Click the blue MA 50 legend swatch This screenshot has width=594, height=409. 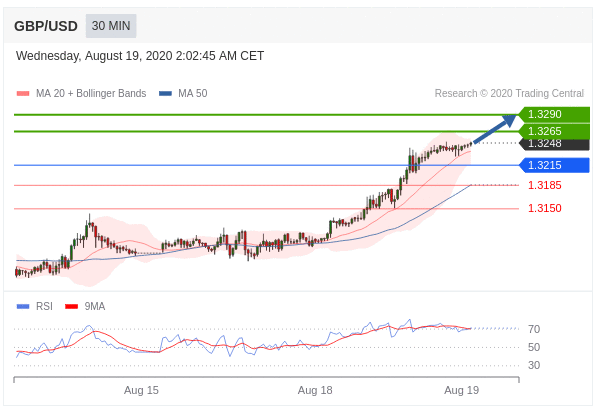166,94
